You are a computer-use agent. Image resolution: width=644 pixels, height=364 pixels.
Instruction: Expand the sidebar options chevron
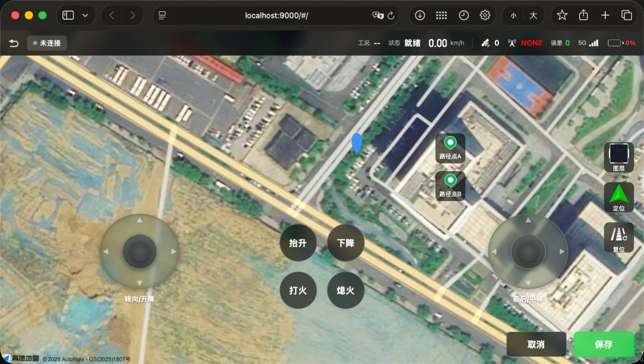tap(85, 15)
